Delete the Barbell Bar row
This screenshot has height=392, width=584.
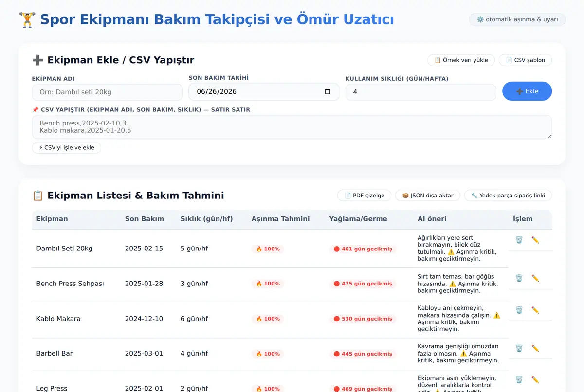point(519,348)
